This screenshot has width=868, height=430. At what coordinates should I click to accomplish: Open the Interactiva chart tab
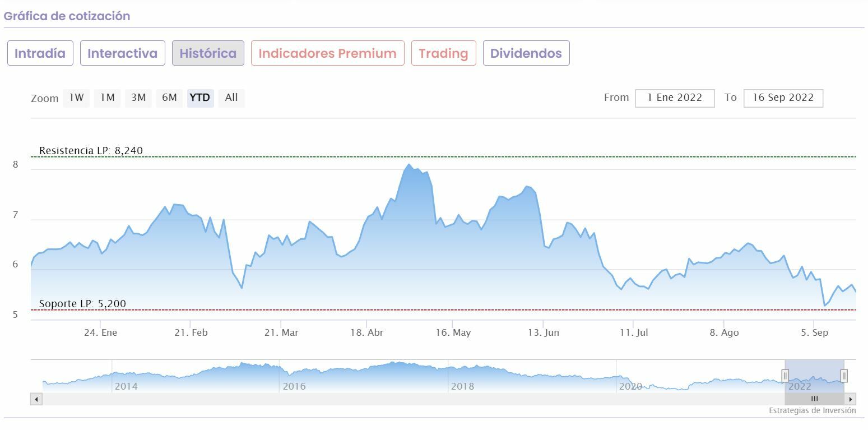pyautogui.click(x=122, y=53)
